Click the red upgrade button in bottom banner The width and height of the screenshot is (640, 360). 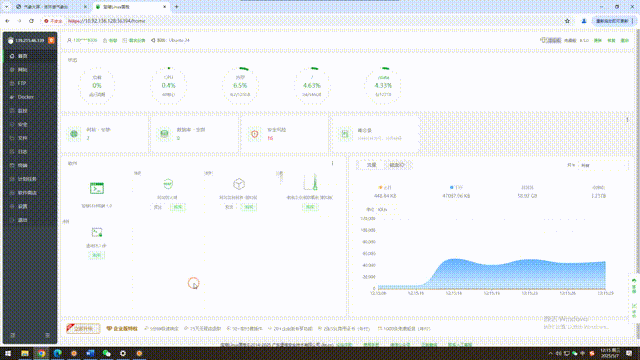(83, 328)
